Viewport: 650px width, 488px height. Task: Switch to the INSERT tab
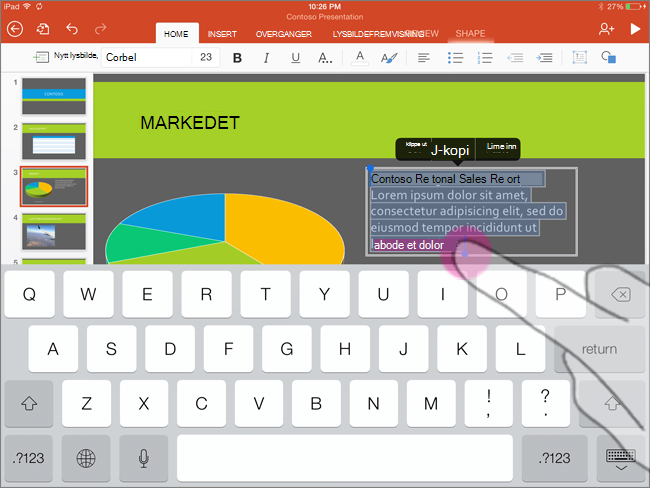pos(222,34)
